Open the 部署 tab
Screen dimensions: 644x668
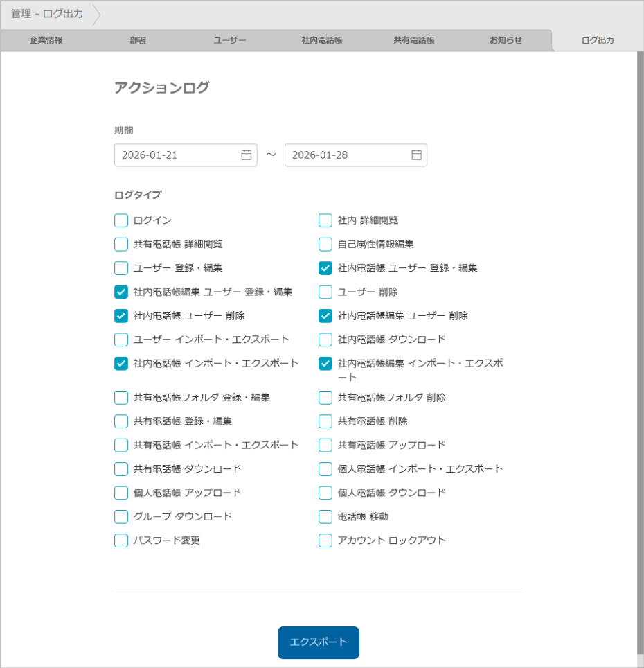tap(138, 40)
